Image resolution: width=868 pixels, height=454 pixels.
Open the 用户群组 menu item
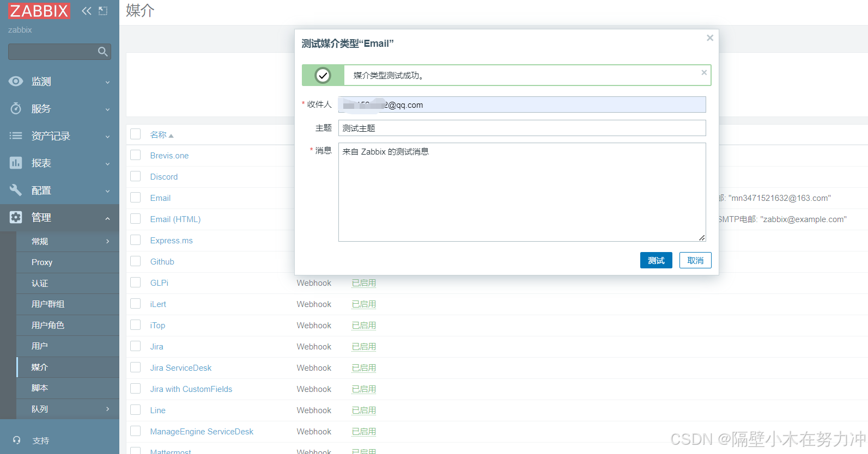pos(68,304)
